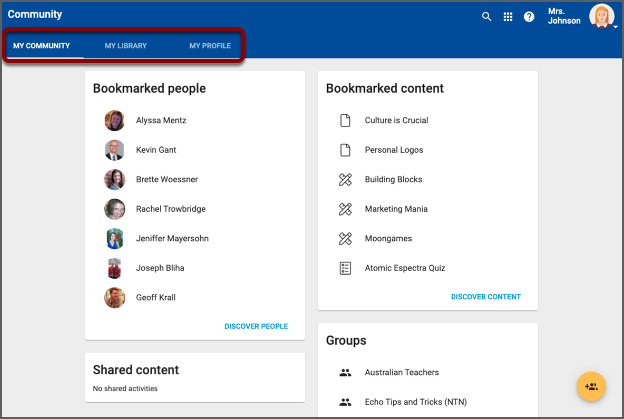Image resolution: width=624 pixels, height=419 pixels.
Task: Click Building Blocks design tool icon
Action: (x=345, y=180)
